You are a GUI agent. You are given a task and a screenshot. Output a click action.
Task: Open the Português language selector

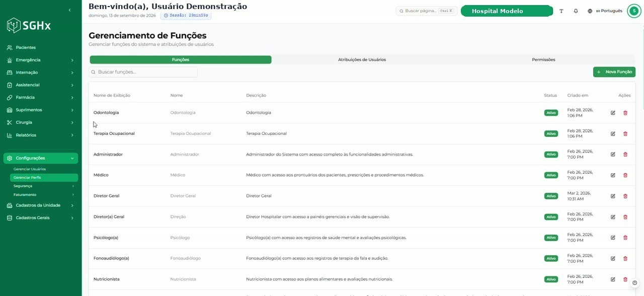[x=605, y=11]
